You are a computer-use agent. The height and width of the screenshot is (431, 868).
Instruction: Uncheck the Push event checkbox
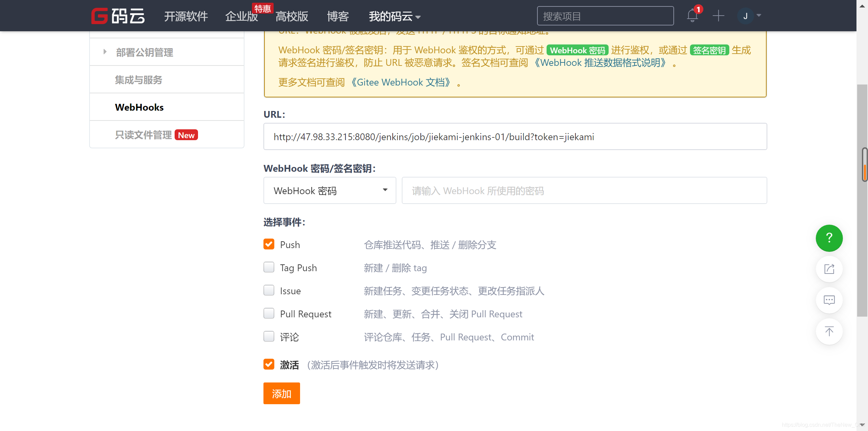pyautogui.click(x=269, y=244)
